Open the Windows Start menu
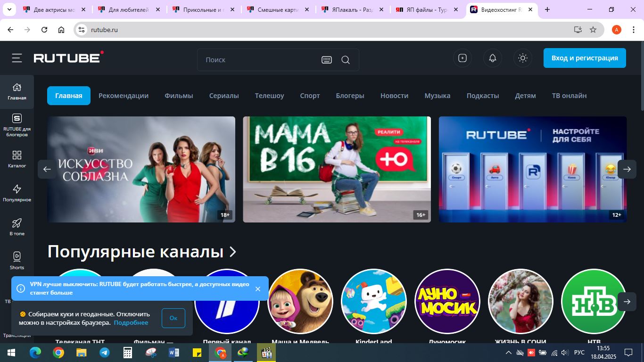 click(11, 352)
